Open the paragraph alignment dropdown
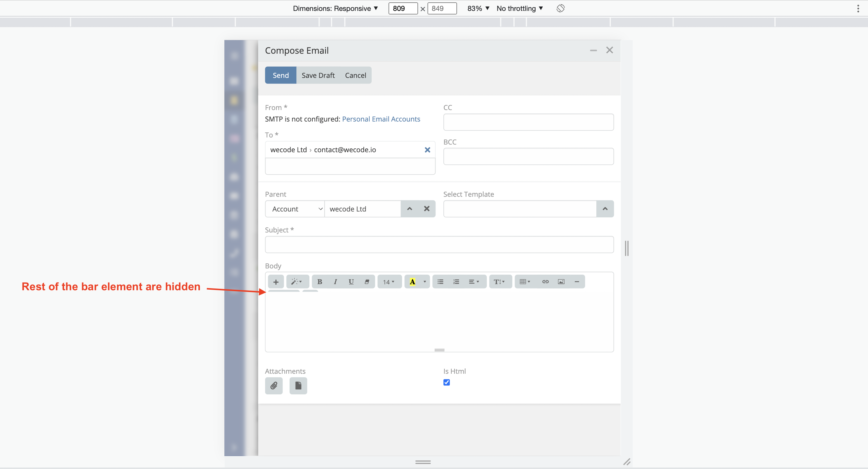 pyautogui.click(x=474, y=281)
